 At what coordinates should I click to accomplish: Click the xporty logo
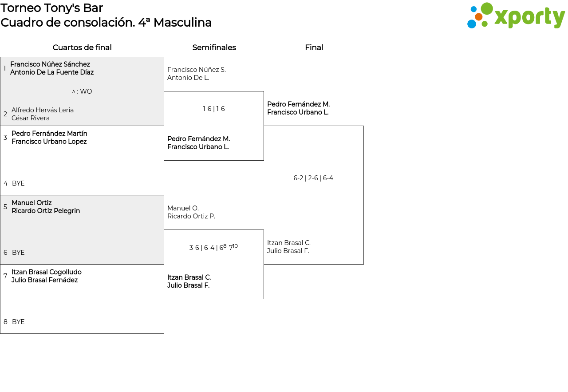516,16
